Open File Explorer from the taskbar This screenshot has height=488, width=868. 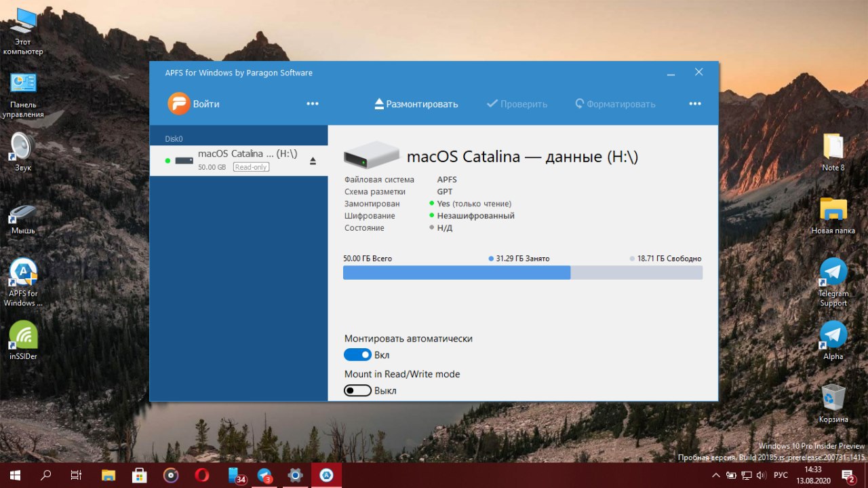108,475
